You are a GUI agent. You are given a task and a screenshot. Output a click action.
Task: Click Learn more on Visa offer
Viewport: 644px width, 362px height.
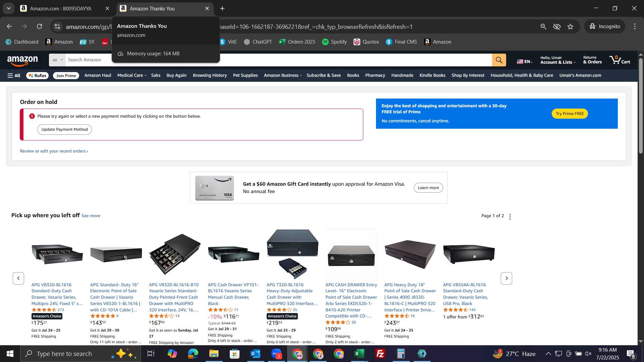[428, 188]
